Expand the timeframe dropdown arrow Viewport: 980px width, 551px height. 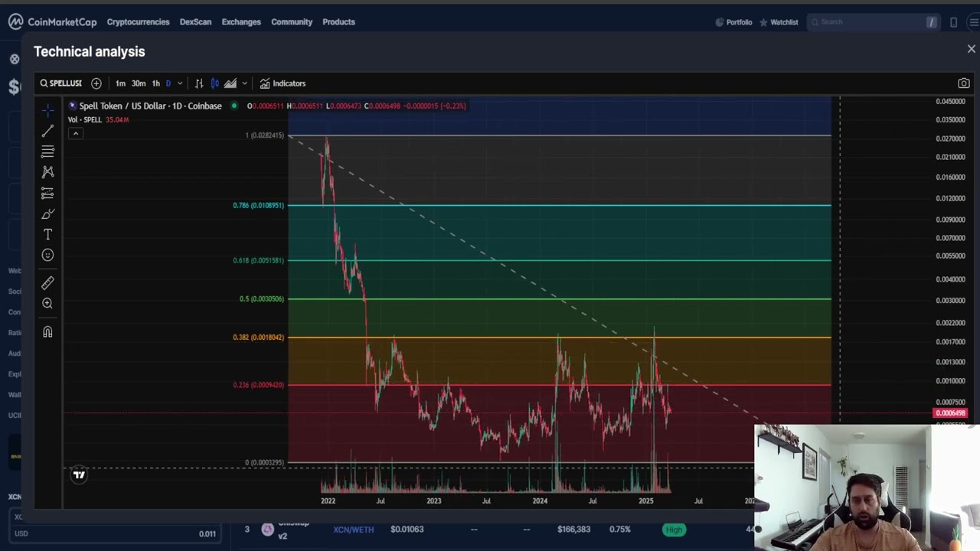pyautogui.click(x=180, y=83)
